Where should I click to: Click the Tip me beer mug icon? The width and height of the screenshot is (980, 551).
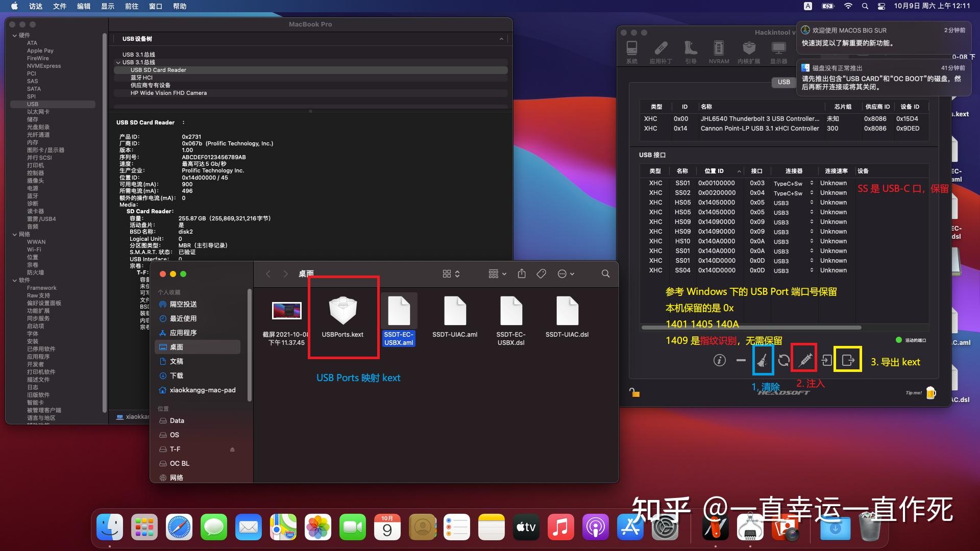[x=932, y=392]
